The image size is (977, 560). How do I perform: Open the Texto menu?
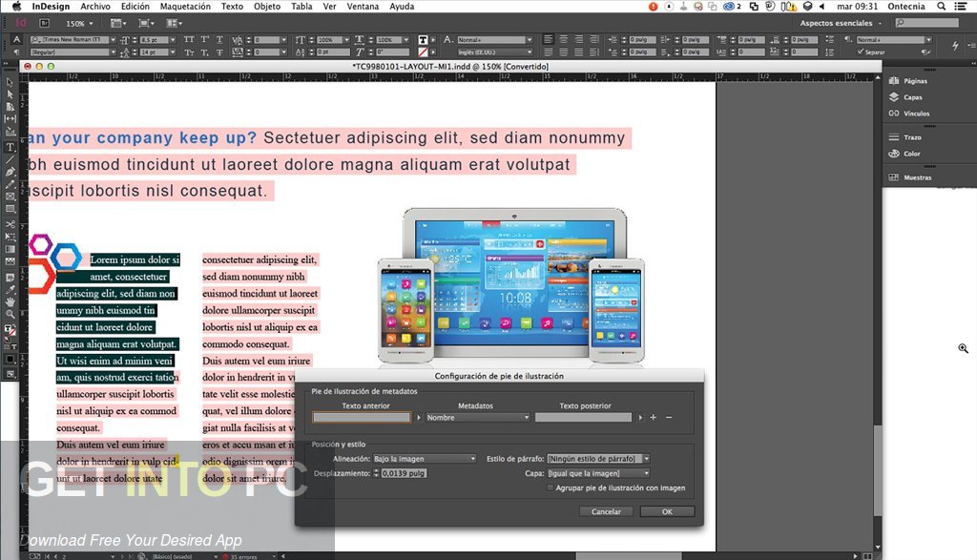click(232, 6)
